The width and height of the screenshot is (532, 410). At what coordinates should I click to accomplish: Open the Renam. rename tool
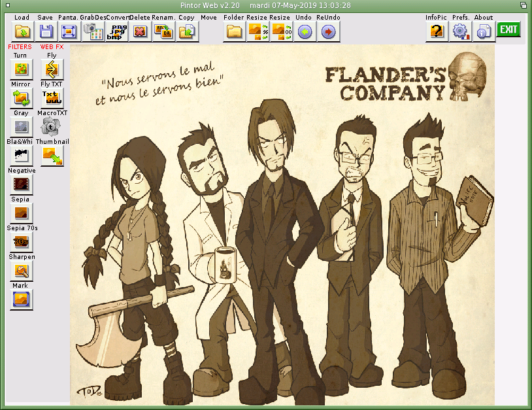(163, 32)
